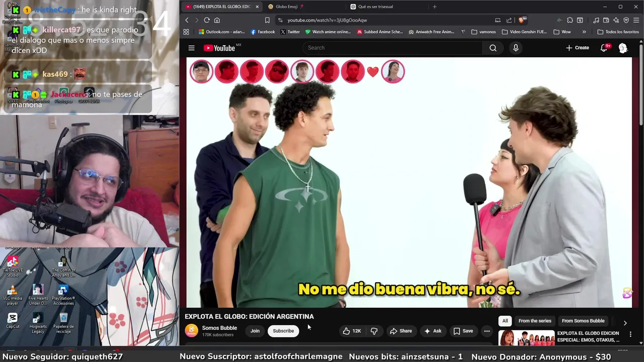Open options for the EMOS, OTAKUS recommended video

(630, 334)
